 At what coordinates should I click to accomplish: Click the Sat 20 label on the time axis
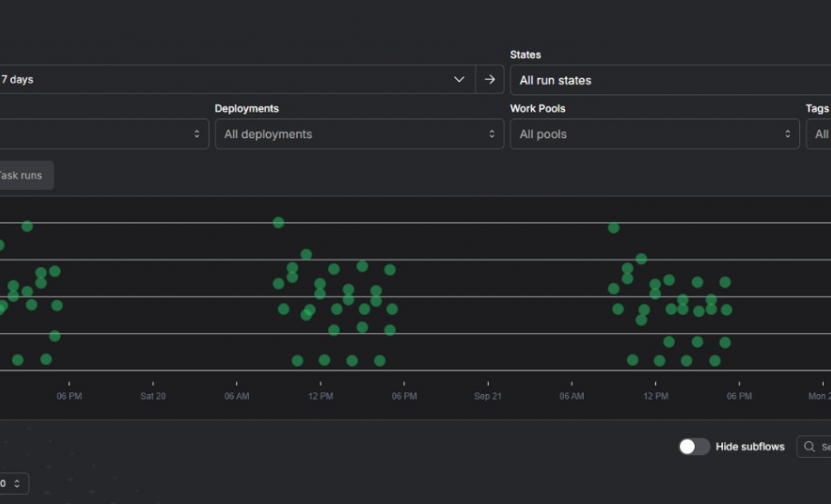coord(153,396)
